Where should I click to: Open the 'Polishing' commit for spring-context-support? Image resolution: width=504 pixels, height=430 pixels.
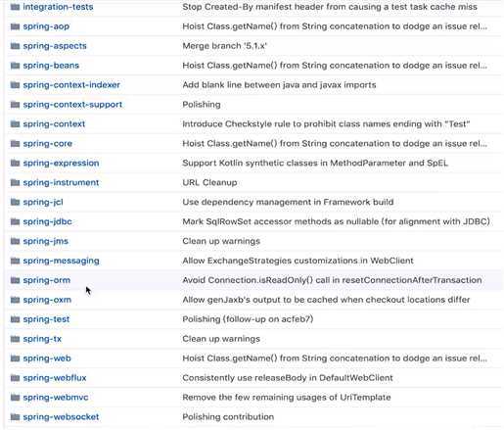tap(202, 105)
